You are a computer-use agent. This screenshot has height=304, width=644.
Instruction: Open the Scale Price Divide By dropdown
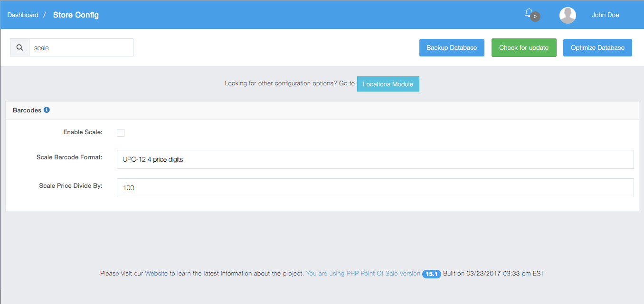click(x=375, y=188)
